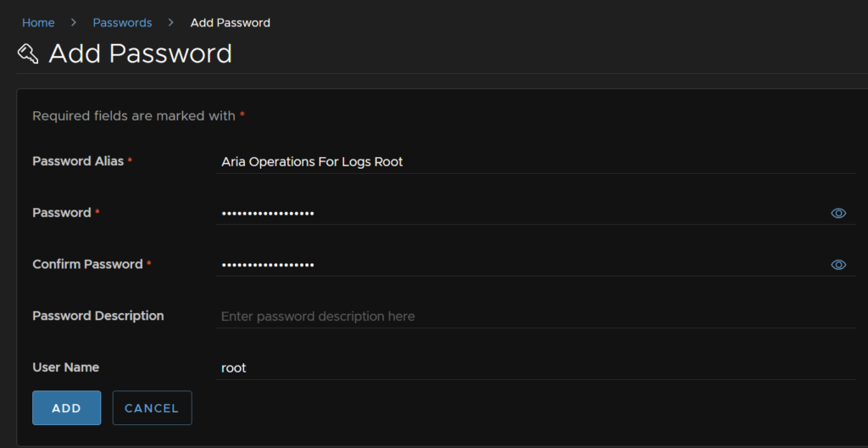This screenshot has height=448, width=868.
Task: Click the chevron after Passwords breadcrumb
Action: click(171, 23)
